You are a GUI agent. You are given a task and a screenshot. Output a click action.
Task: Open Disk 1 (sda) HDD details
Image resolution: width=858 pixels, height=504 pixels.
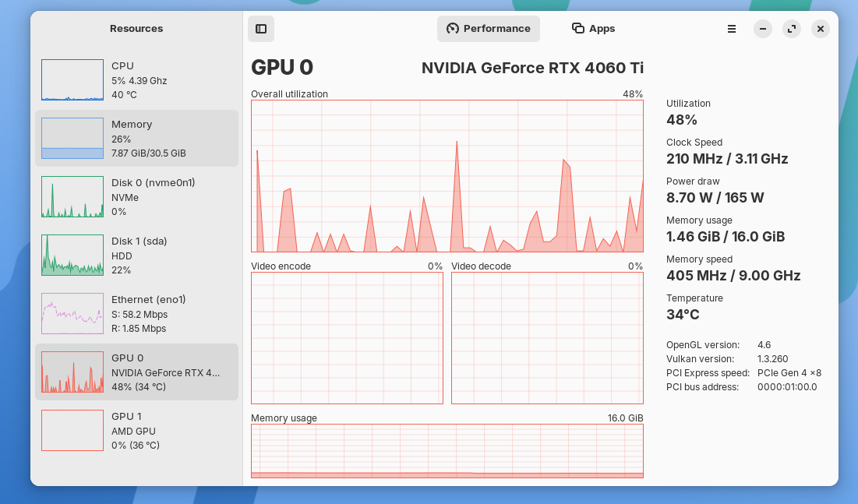[x=136, y=256]
